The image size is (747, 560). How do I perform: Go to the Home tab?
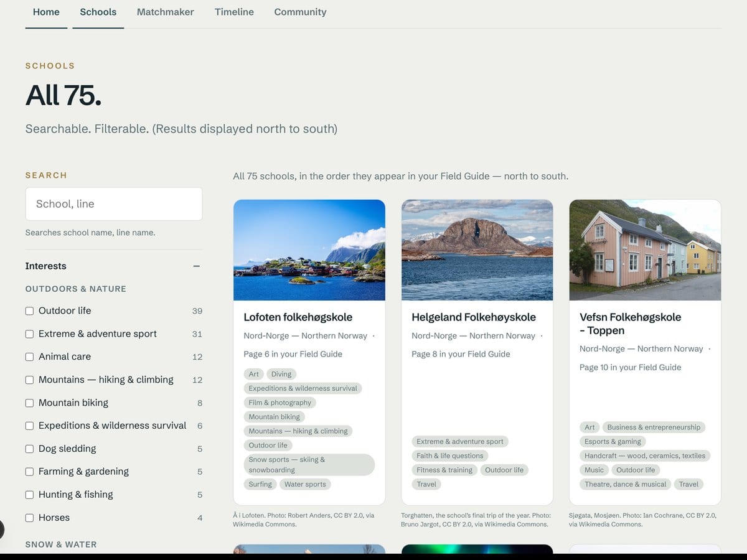(46, 12)
